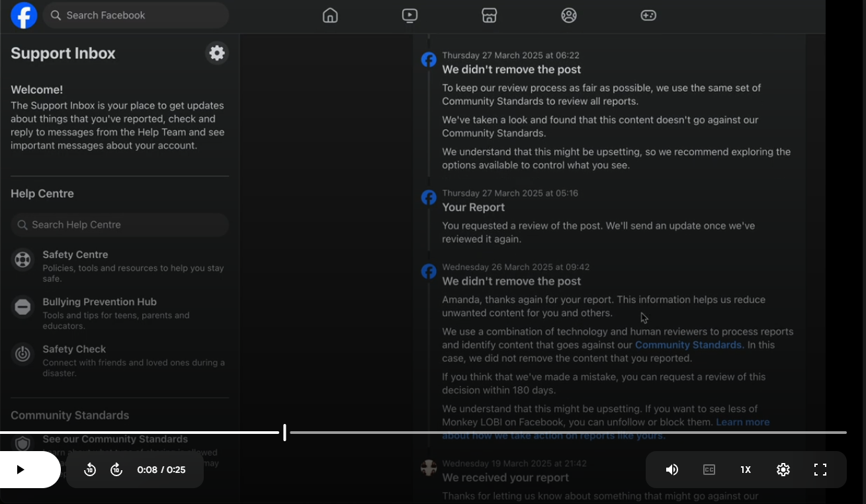The image size is (866, 504).
Task: Toggle fullscreen video mode
Action: pos(820,470)
